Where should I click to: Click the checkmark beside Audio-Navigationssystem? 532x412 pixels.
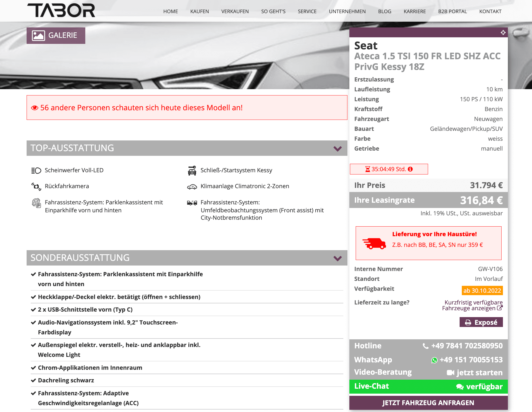pos(33,323)
